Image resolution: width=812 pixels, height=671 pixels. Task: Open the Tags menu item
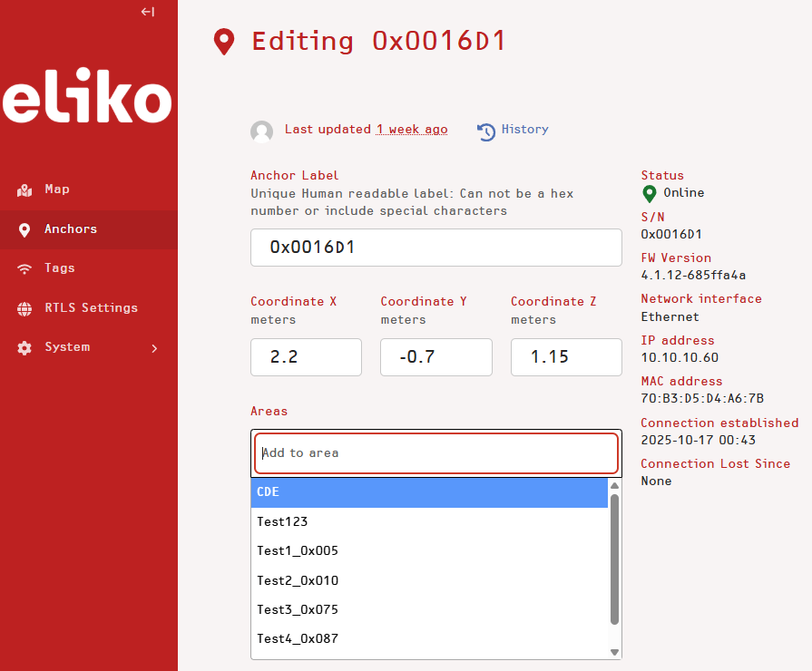[x=60, y=268]
